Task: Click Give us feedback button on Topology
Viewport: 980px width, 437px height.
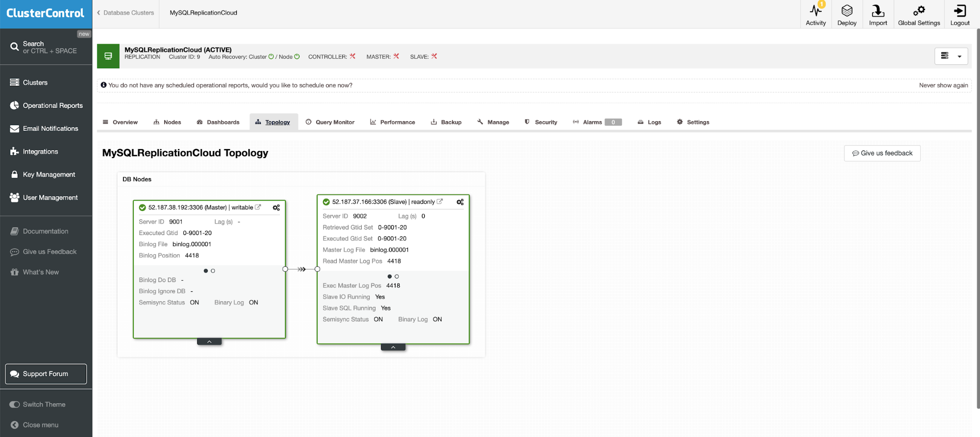Action: [x=882, y=154]
